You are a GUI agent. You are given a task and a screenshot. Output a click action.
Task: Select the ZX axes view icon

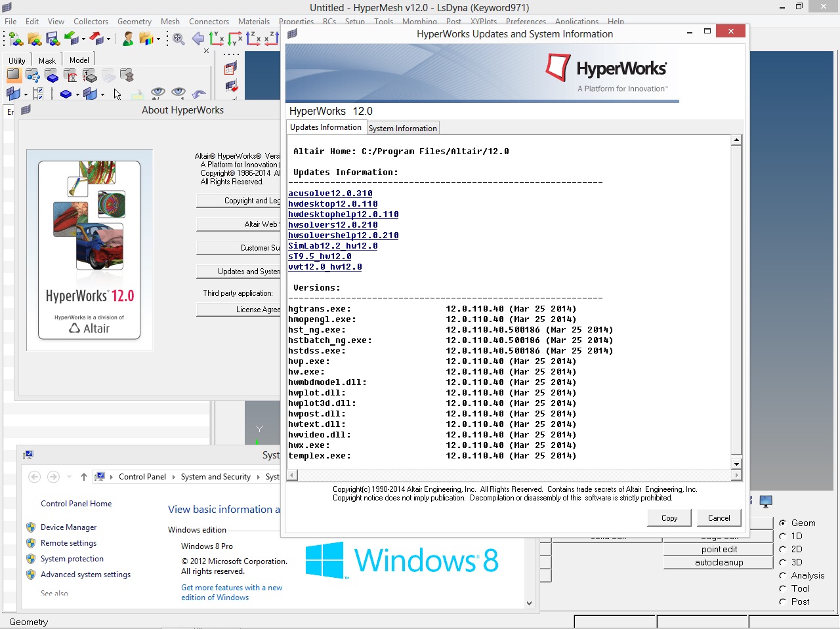pyautogui.click(x=253, y=39)
